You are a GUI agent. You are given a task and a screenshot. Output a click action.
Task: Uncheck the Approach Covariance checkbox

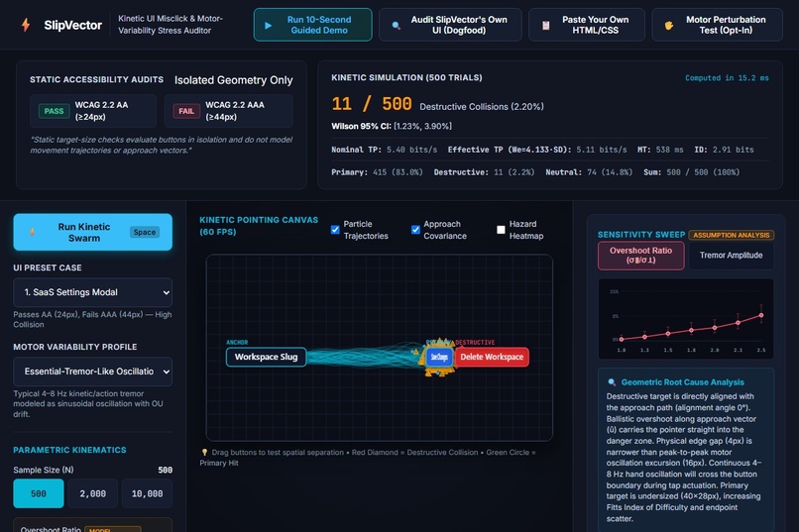point(415,230)
